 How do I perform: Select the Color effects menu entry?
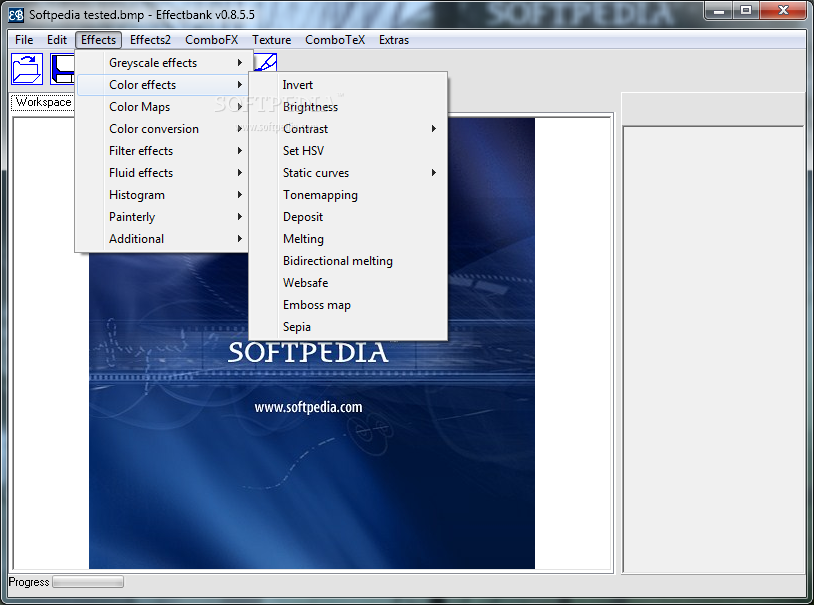click(x=164, y=85)
